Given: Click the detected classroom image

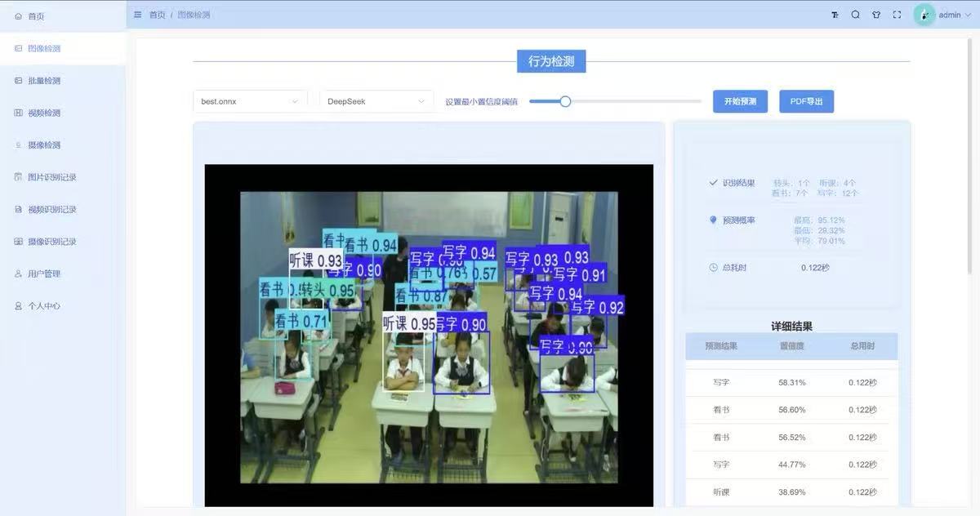Looking at the screenshot, I should [x=429, y=335].
